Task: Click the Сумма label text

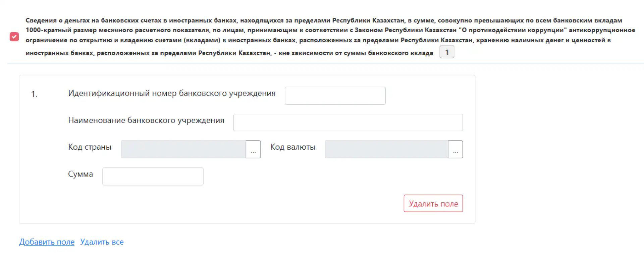Action: pos(80,174)
